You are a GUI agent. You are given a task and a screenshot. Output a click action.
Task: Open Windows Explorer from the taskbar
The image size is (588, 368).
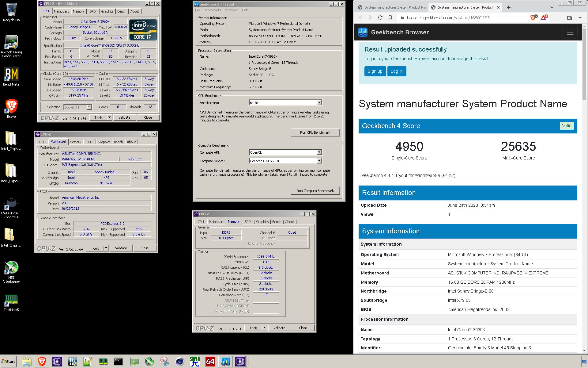(x=27, y=362)
